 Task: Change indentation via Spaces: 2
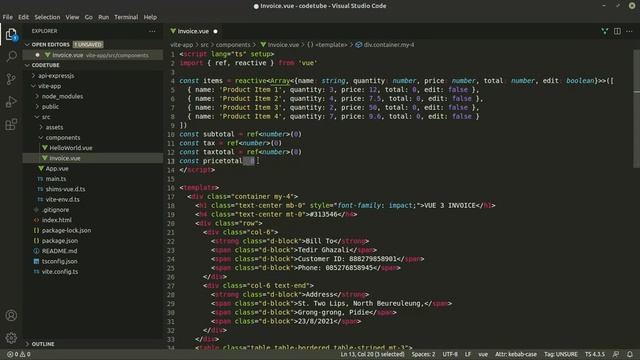pyautogui.click(x=423, y=354)
